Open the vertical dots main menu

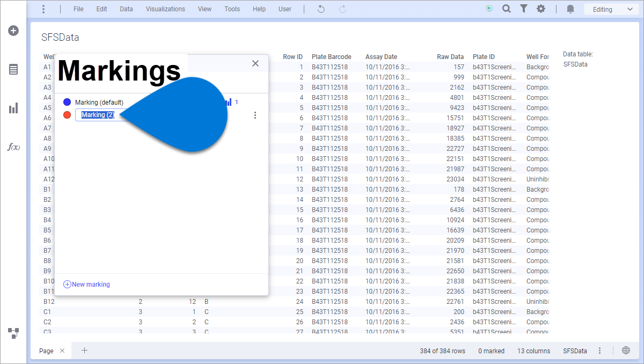tap(43, 9)
